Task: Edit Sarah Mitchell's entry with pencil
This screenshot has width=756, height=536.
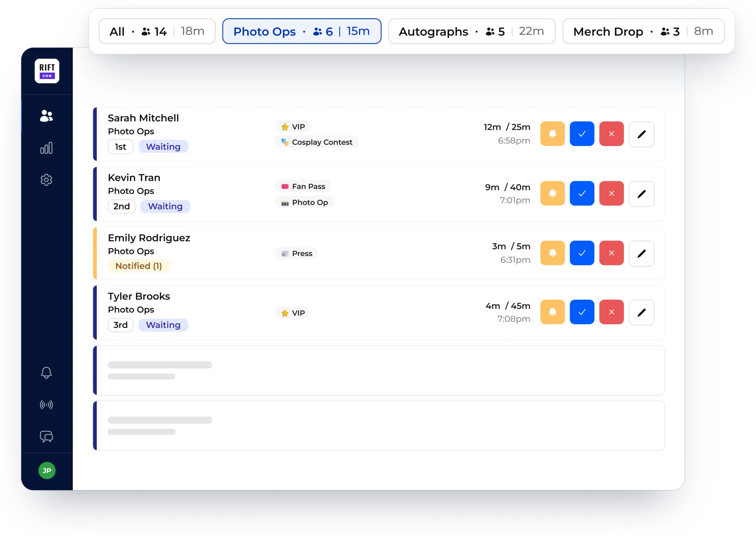Action: coord(641,134)
